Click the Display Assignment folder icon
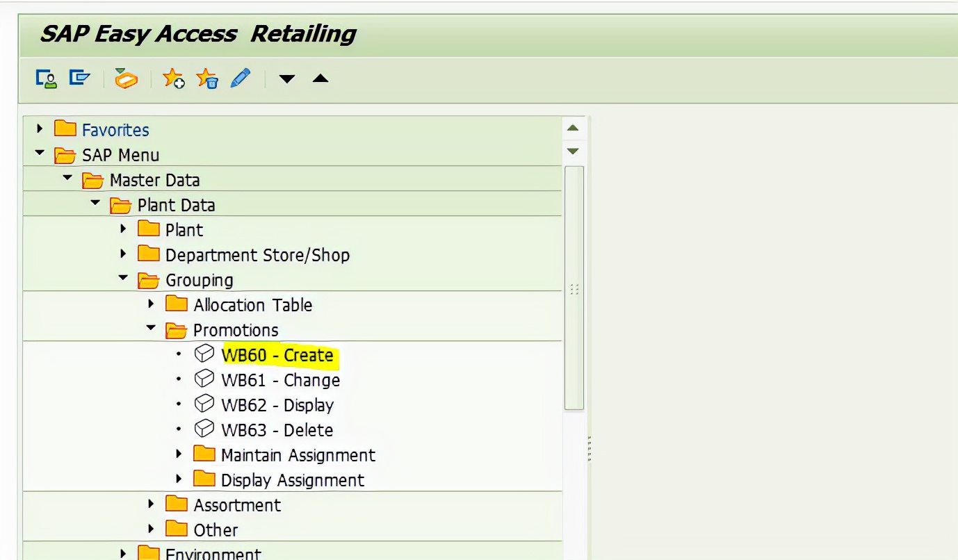This screenshot has height=560, width=958. (x=204, y=479)
